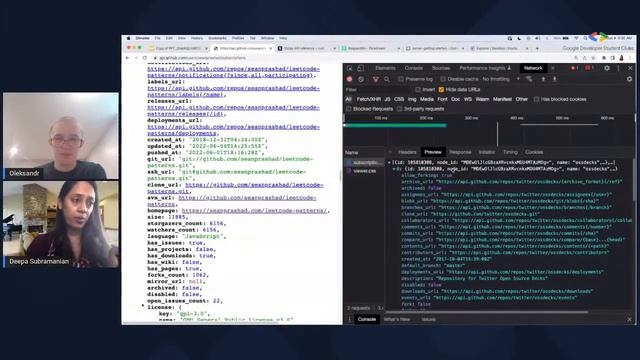Open the Performance insights tab
640x360 pixels.
pos(485,68)
